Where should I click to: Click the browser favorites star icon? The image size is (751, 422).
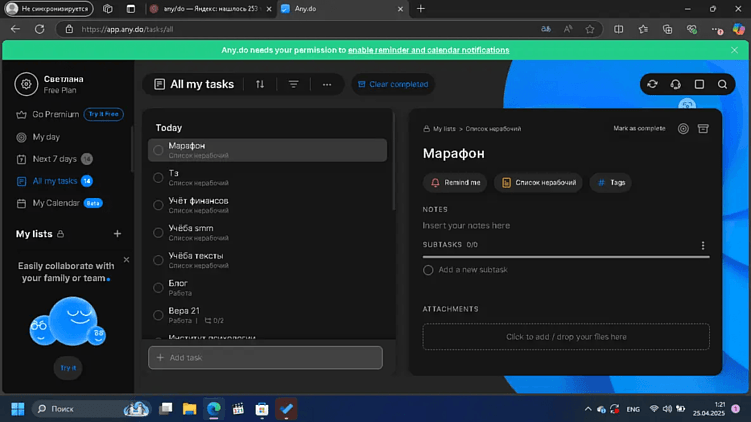tap(590, 29)
